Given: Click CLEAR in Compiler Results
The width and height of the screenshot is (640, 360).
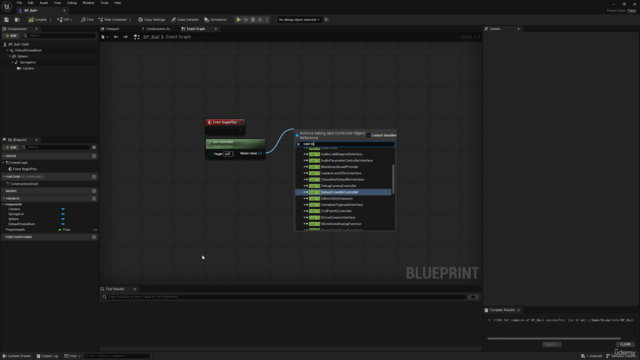Looking at the screenshot, I should point(625,344).
